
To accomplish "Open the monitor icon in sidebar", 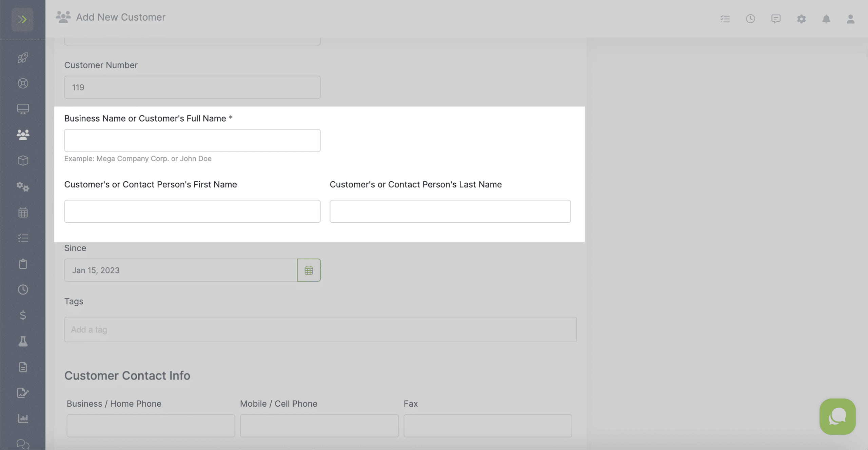I will pos(23,109).
